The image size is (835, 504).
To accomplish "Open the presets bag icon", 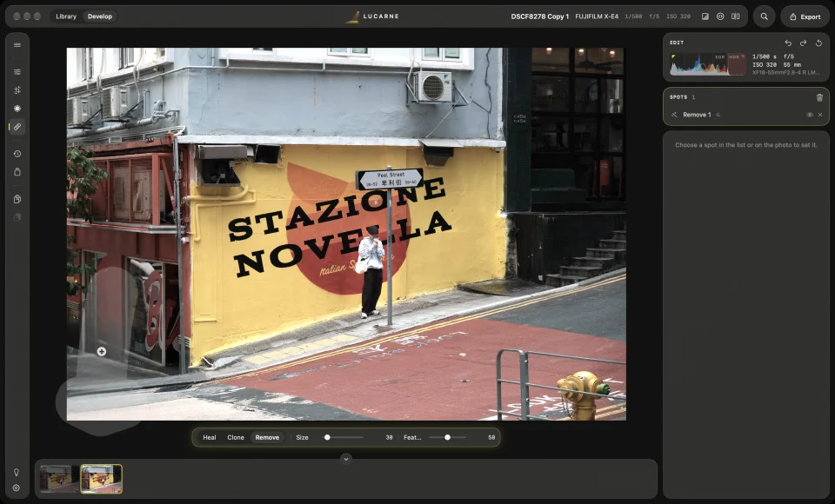I will pos(17,172).
